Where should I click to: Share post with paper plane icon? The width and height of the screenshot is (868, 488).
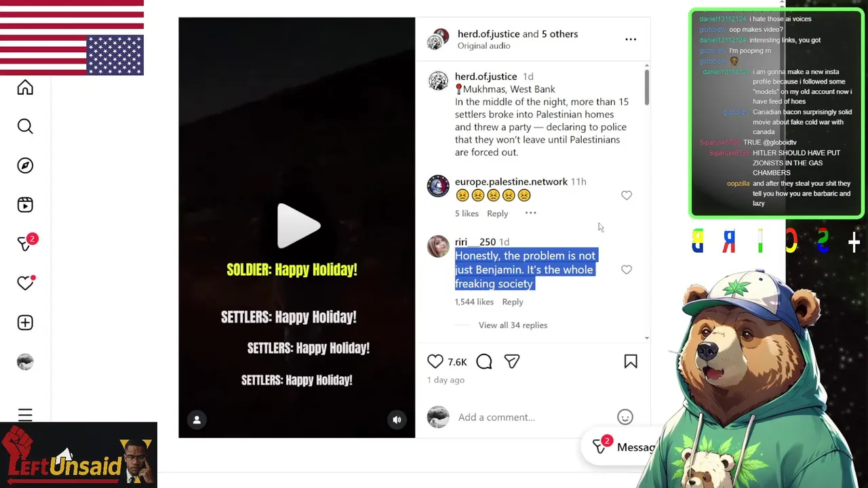512,362
